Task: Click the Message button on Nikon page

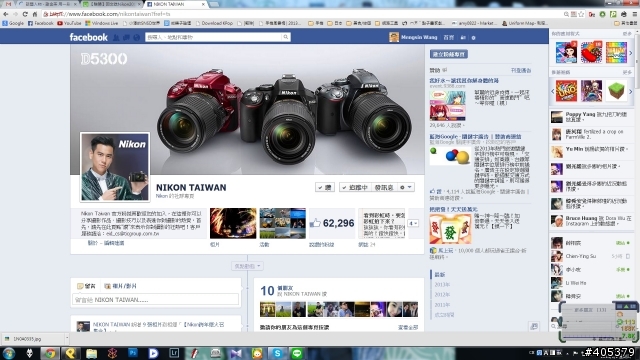Action: (x=384, y=187)
